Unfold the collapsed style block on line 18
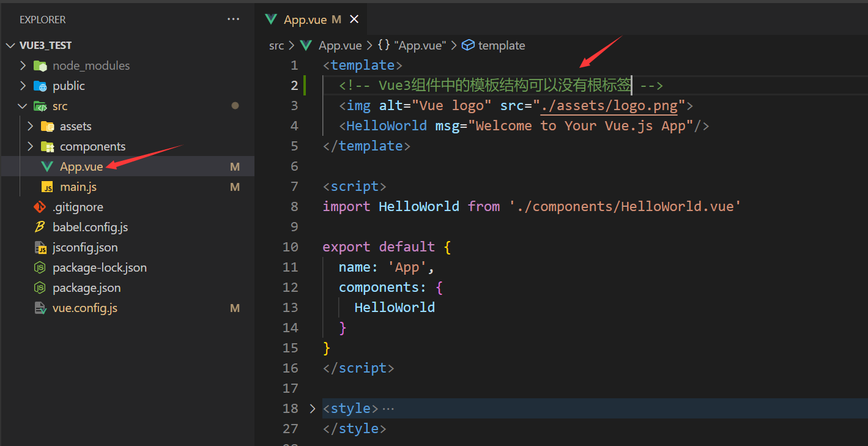868x446 pixels. (313, 408)
